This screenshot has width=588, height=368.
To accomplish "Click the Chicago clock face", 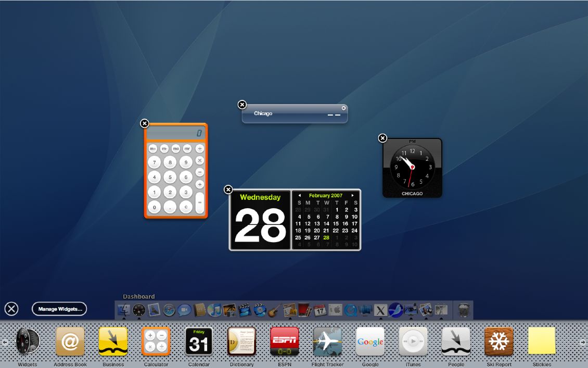I will coord(412,167).
